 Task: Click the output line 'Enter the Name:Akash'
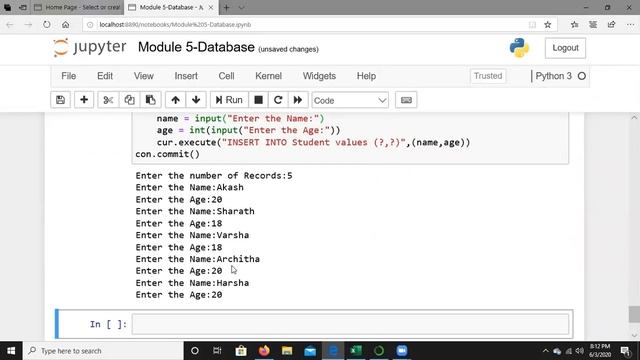pyautogui.click(x=189, y=187)
